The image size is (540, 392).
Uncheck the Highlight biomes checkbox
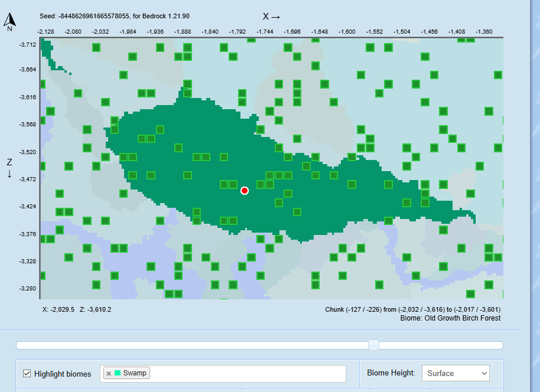pos(27,374)
